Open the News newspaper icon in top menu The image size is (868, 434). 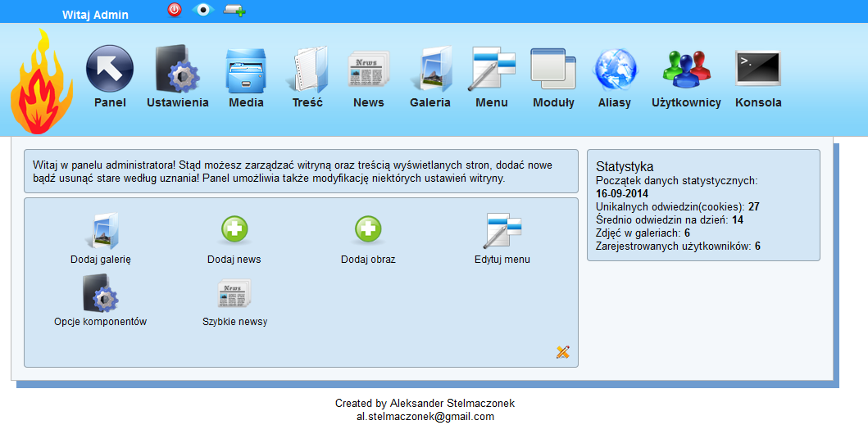click(369, 69)
